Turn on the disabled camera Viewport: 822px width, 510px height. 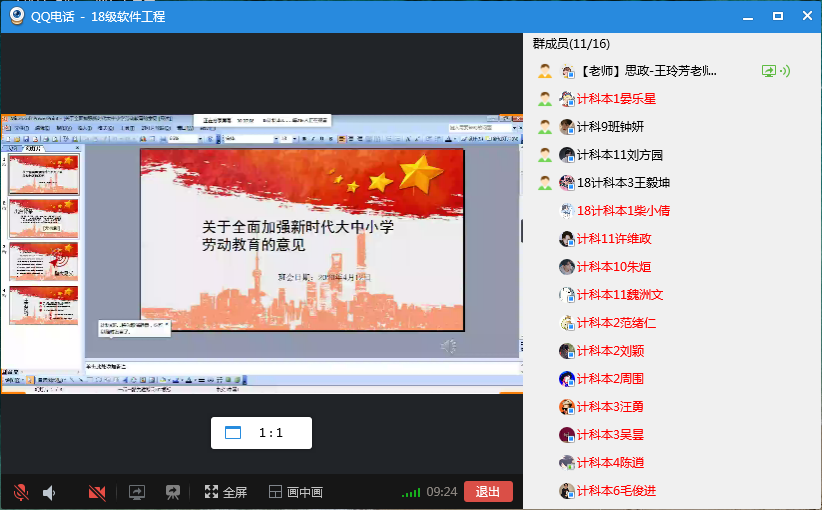97,492
